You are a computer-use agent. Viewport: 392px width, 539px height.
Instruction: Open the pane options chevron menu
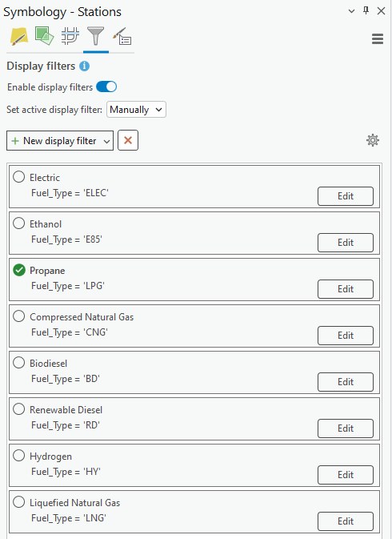pyautogui.click(x=351, y=11)
